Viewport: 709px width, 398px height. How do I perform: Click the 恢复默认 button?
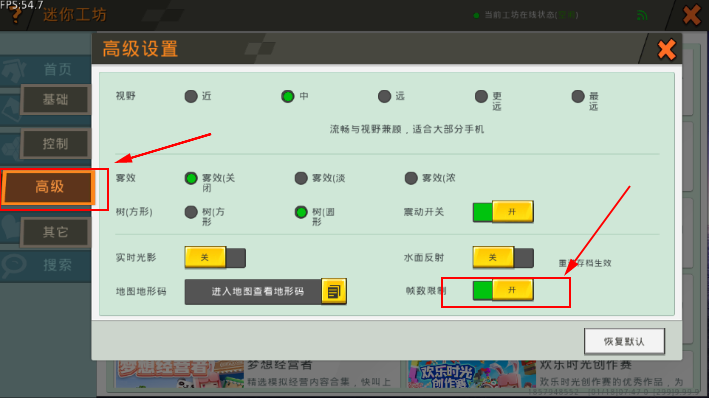point(624,341)
